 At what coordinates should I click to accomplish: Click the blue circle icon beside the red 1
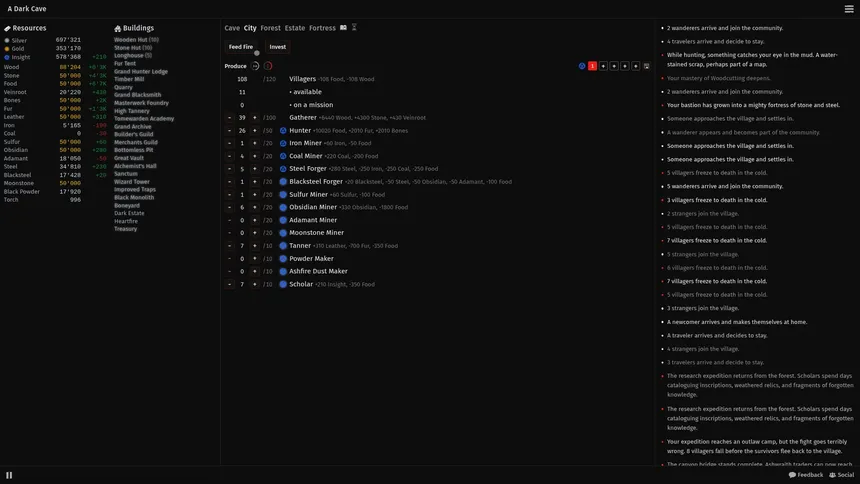(582, 66)
